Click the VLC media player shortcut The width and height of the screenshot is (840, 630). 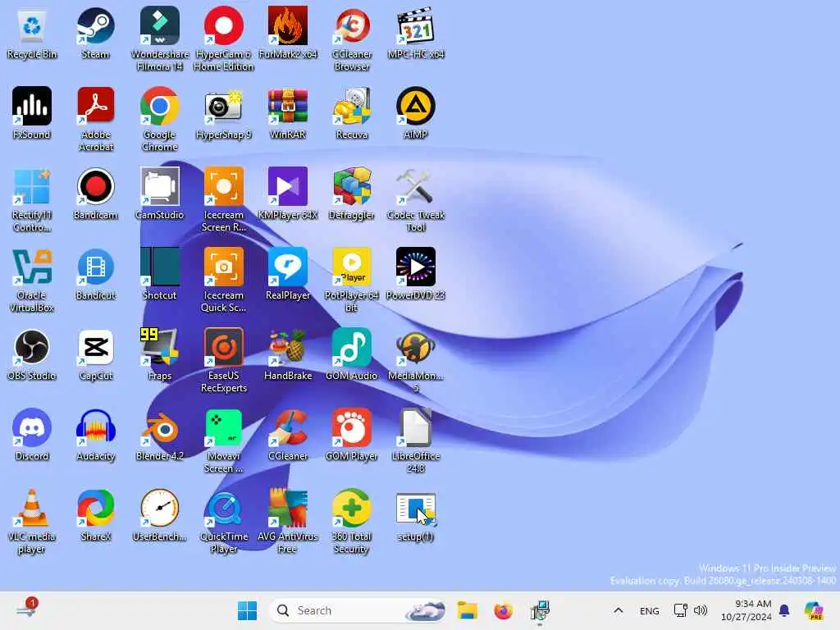point(32,522)
